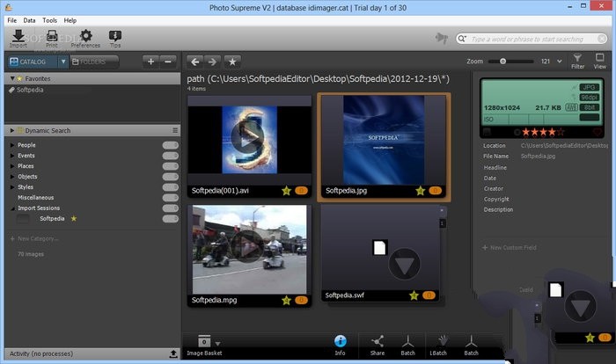Open the Filter funnel icon
The width and height of the screenshot is (616, 364).
(x=577, y=62)
